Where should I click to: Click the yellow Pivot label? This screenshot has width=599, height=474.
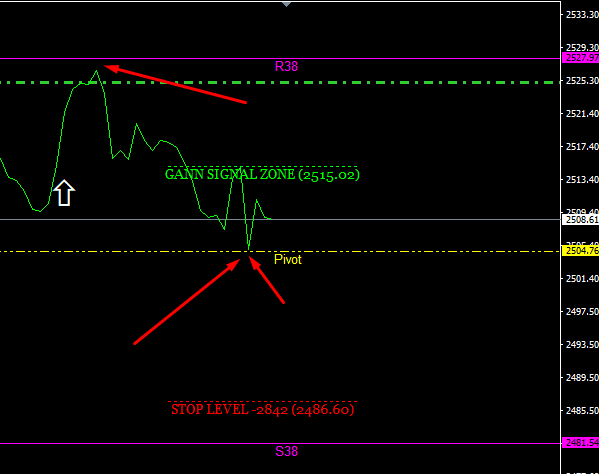click(288, 260)
